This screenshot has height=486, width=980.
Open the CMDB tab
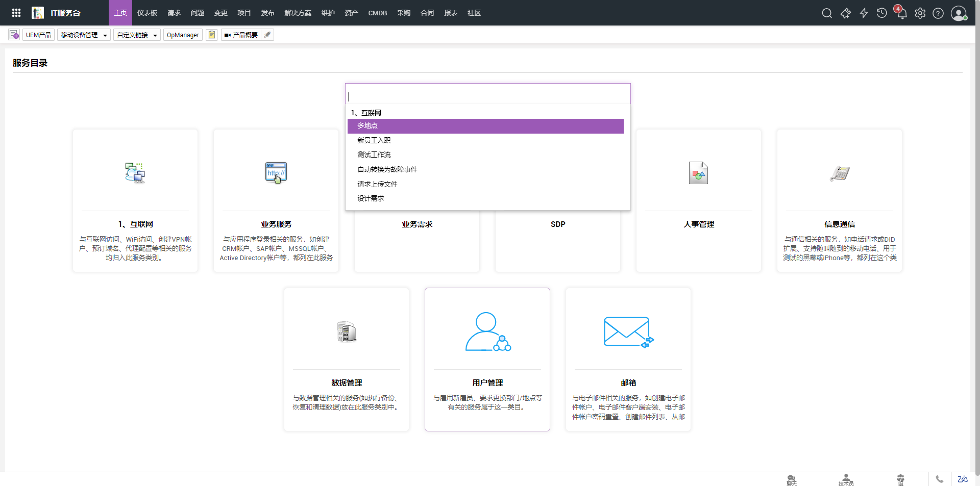[377, 13]
